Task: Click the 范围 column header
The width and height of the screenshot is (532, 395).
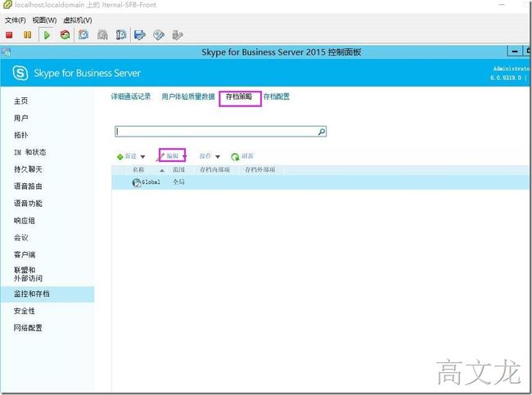Action: [178, 169]
